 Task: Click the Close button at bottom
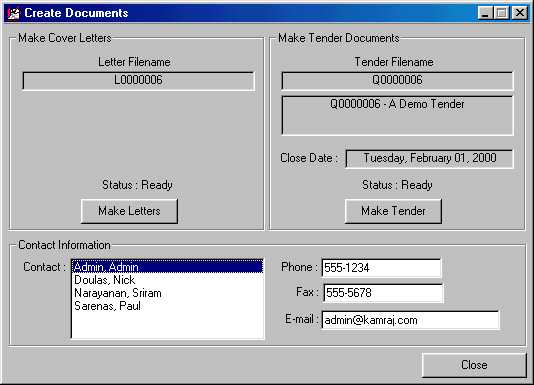coord(474,365)
